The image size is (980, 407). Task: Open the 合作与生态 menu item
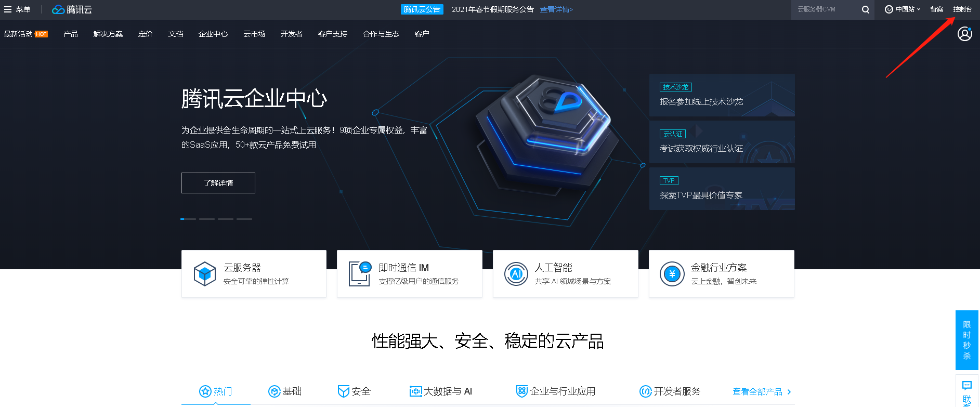[x=381, y=34]
